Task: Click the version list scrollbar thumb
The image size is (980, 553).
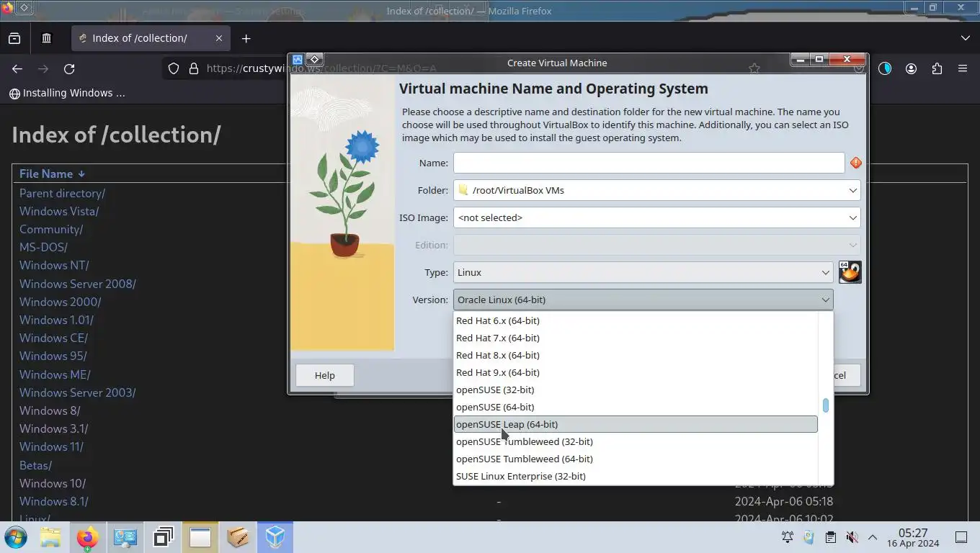Action: click(x=826, y=405)
